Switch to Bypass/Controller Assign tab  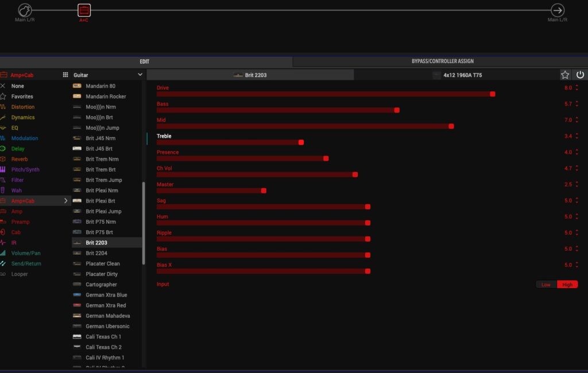click(442, 61)
